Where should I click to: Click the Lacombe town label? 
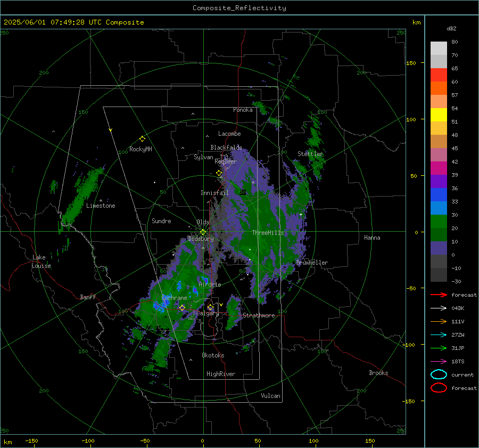coord(229,134)
